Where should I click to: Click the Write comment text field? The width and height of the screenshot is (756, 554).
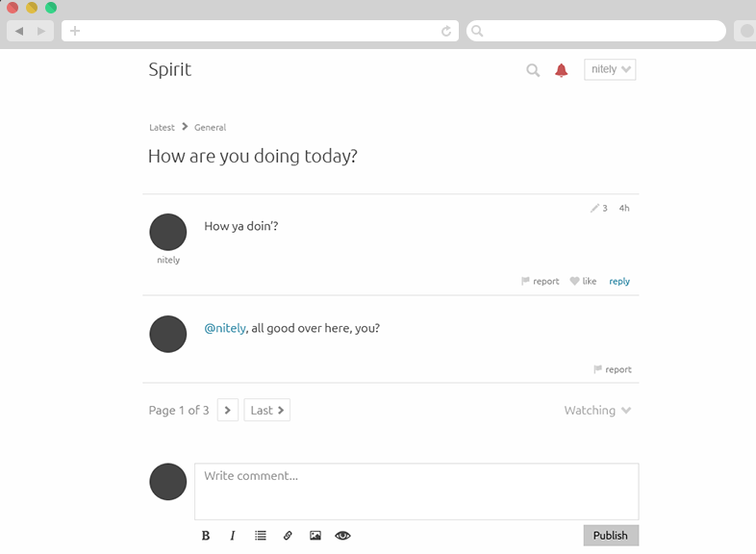tap(416, 491)
